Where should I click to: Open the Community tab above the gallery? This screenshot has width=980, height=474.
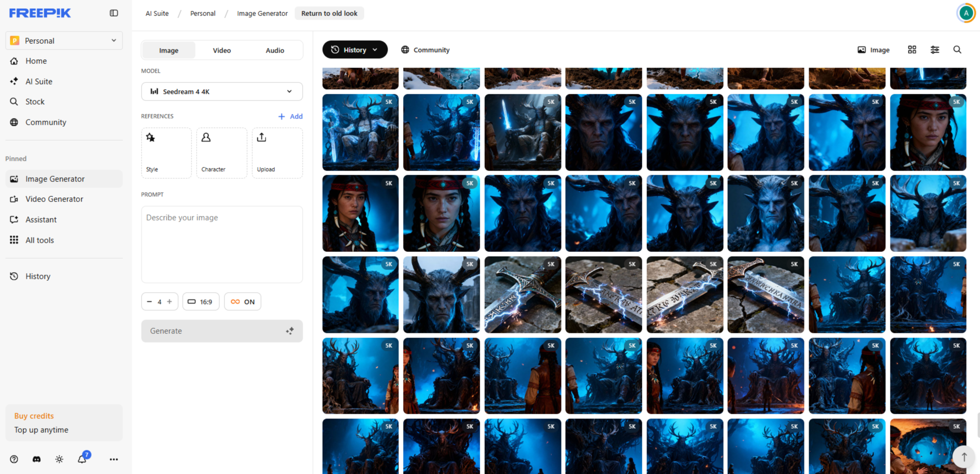pyautogui.click(x=425, y=49)
